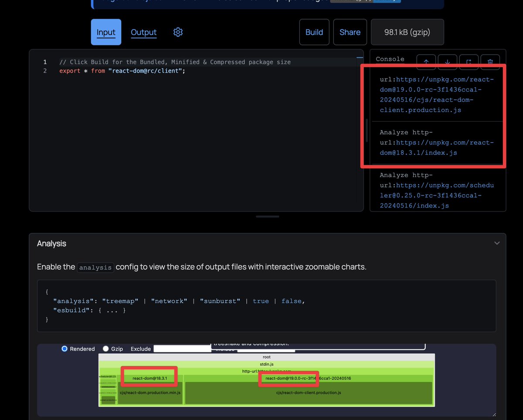Click the "treemap" value in config snippet
523x420 pixels.
pos(120,301)
